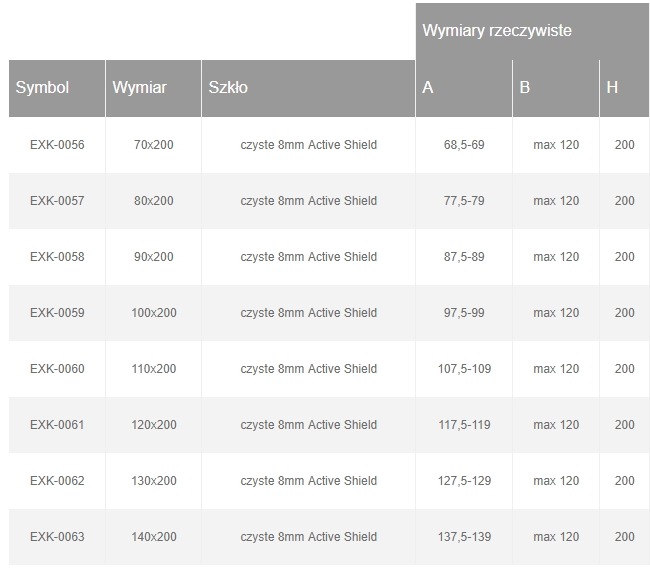Select the 140x200 dimension cell
This screenshot has height=568, width=650.
tap(153, 537)
